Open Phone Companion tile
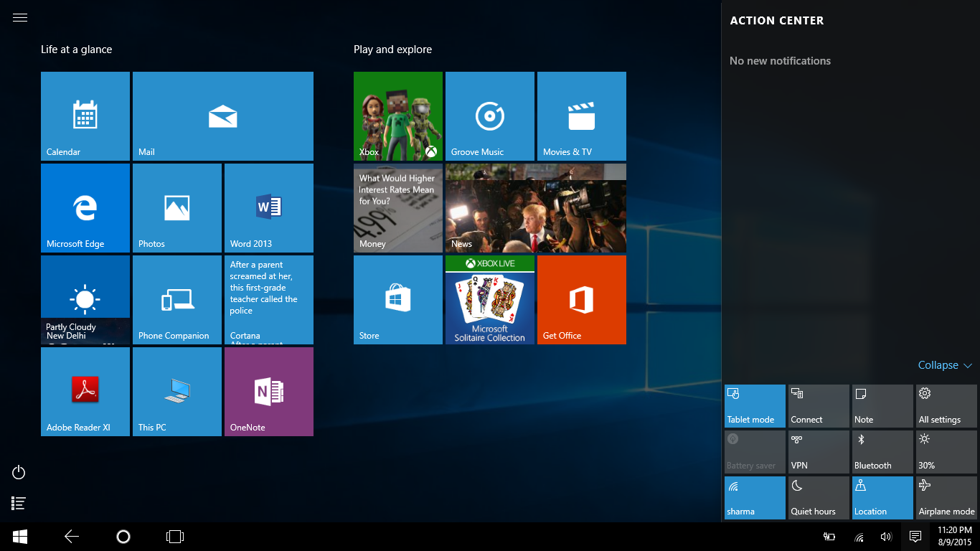The width and height of the screenshot is (980, 551). click(x=177, y=300)
